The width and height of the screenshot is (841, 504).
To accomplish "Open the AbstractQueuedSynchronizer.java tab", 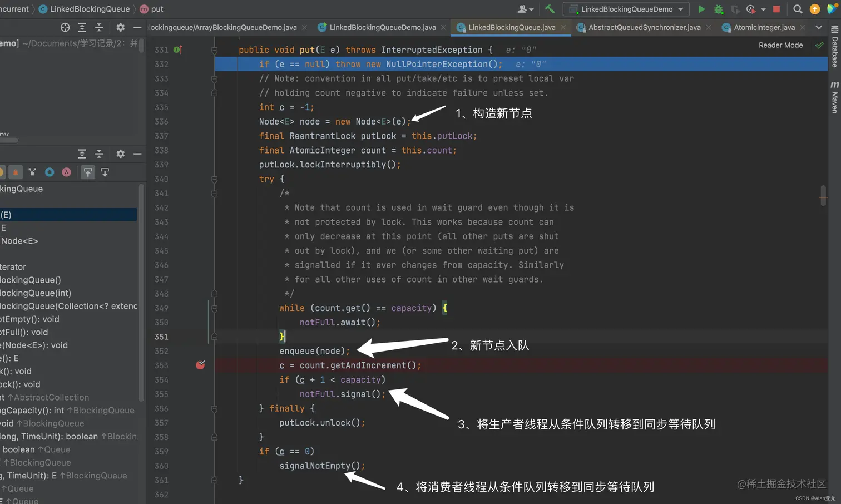I will (x=644, y=27).
